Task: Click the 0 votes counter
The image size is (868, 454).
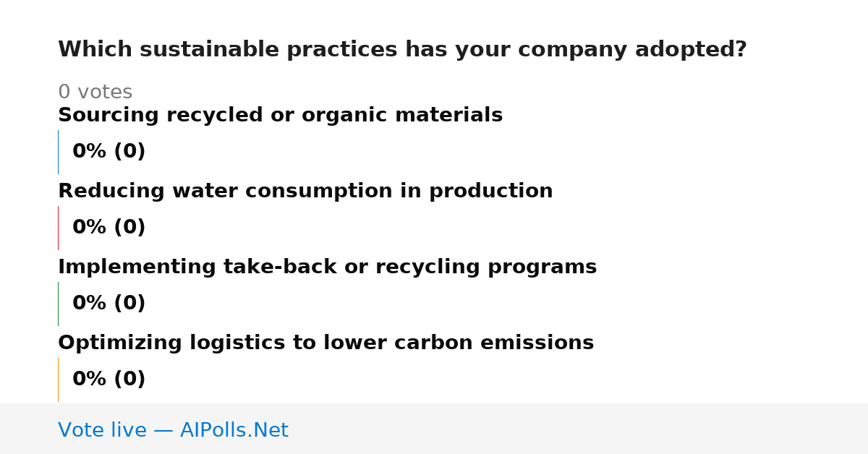Action: coord(95,93)
